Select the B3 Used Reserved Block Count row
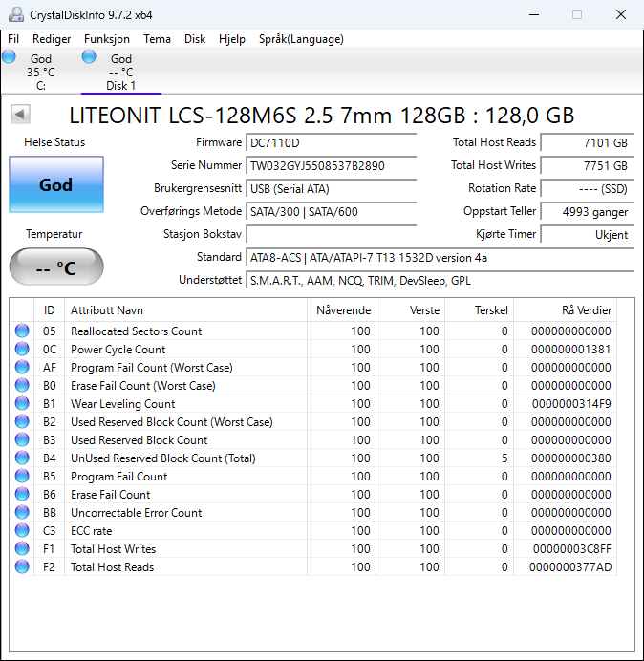The width and height of the screenshot is (644, 661). click(x=313, y=439)
